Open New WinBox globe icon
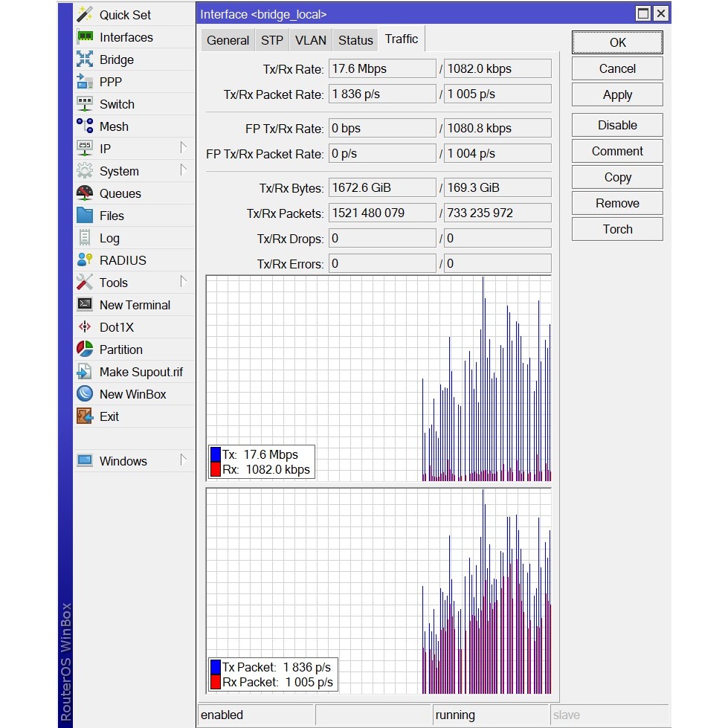Viewport: 728px width, 728px height. 85,393
